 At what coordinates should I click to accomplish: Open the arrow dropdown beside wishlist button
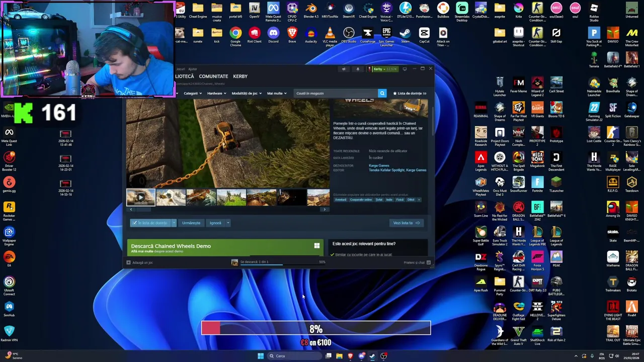pos(174,223)
